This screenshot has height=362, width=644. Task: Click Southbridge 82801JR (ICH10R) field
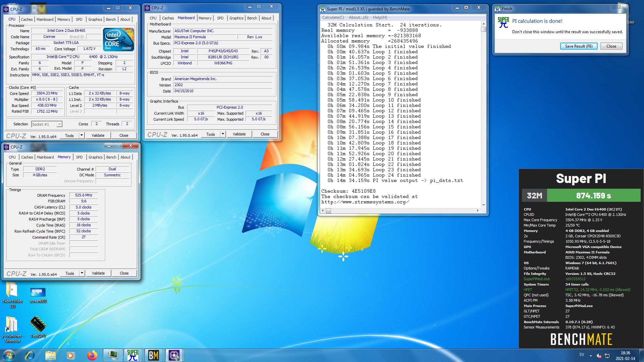coord(223,57)
